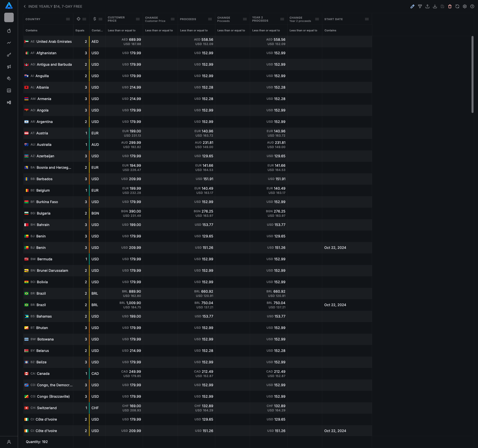This screenshot has width=478, height=448.
Task: Click the funnel filter icon
Action: tap(420, 6)
